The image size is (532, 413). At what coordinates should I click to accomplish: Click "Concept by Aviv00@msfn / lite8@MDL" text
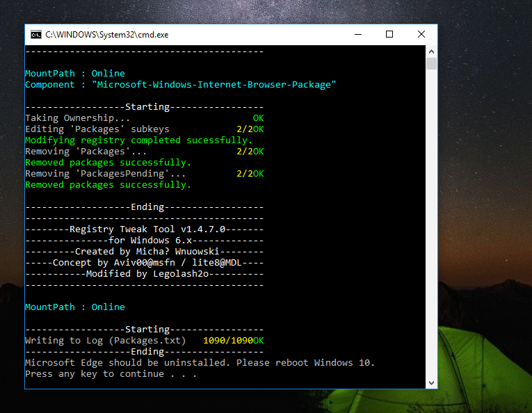[147, 263]
